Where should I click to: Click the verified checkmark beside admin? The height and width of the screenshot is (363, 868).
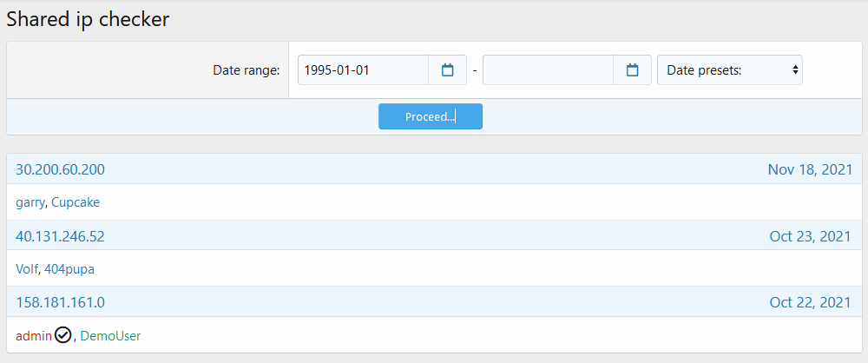pyautogui.click(x=62, y=335)
